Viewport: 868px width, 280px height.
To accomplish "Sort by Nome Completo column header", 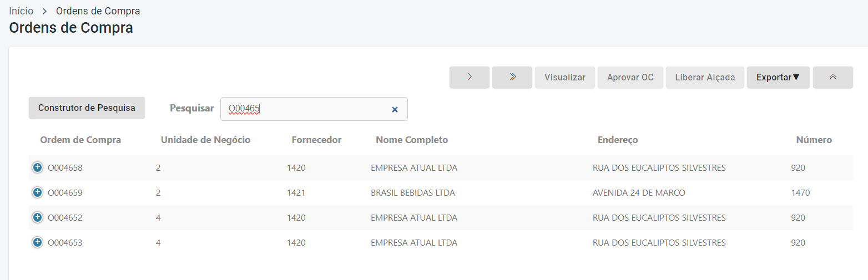I will 411,140.
